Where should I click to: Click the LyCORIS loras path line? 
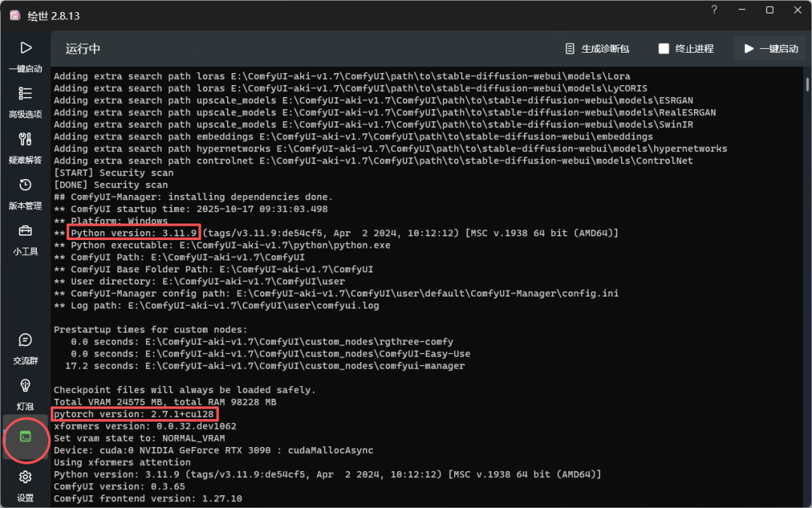pos(350,89)
